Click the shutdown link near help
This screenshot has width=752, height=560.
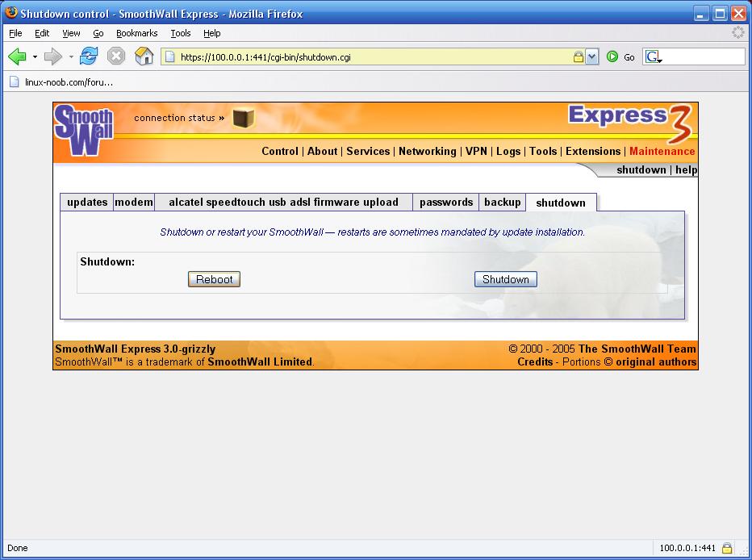point(641,169)
